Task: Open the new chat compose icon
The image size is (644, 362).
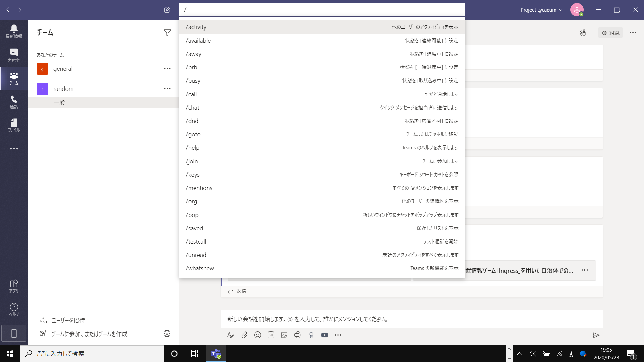Action: (167, 10)
